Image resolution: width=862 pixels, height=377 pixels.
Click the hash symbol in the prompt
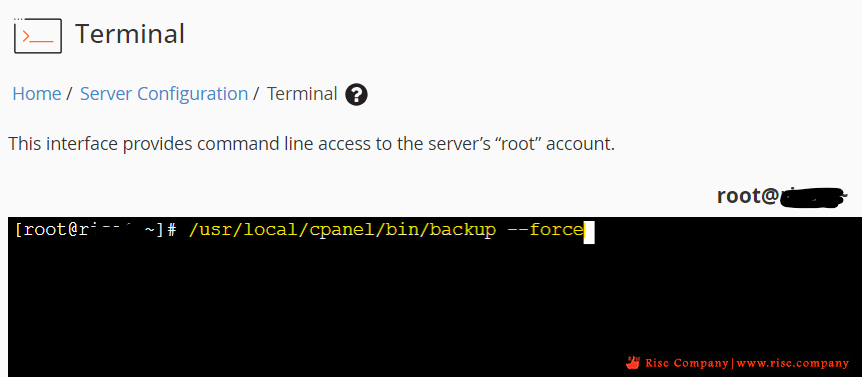tap(171, 231)
